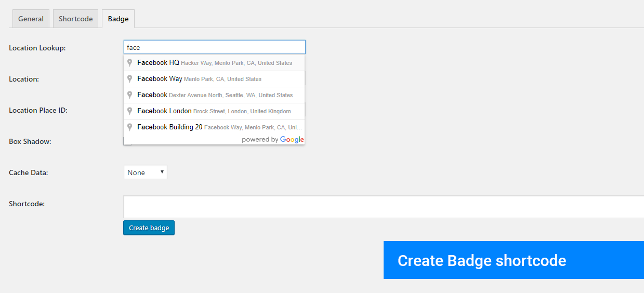The image size is (644, 293).
Task: Select the Facebook Building 20 suggestion
Action: pos(214,127)
